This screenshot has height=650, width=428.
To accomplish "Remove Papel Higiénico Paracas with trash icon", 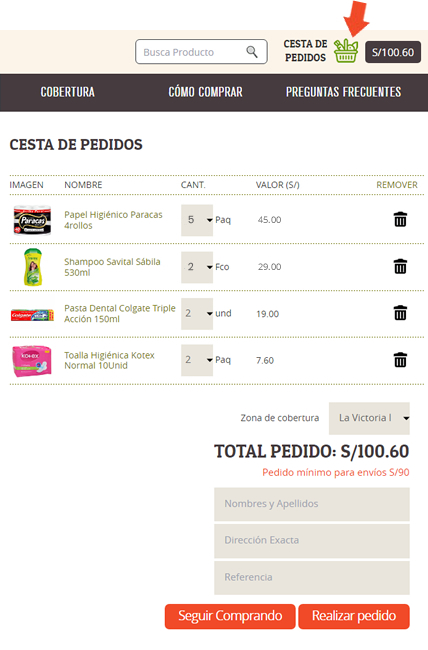I will (x=400, y=220).
